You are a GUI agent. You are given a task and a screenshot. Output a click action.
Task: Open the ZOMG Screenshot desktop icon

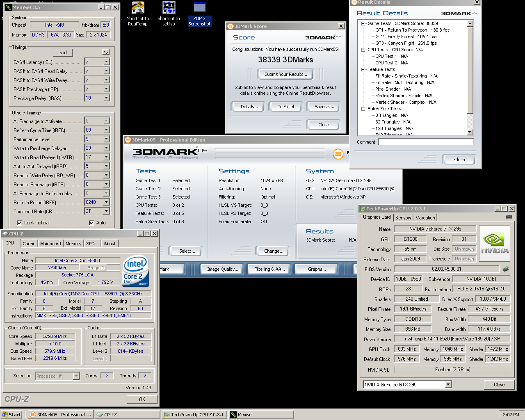pos(199,14)
